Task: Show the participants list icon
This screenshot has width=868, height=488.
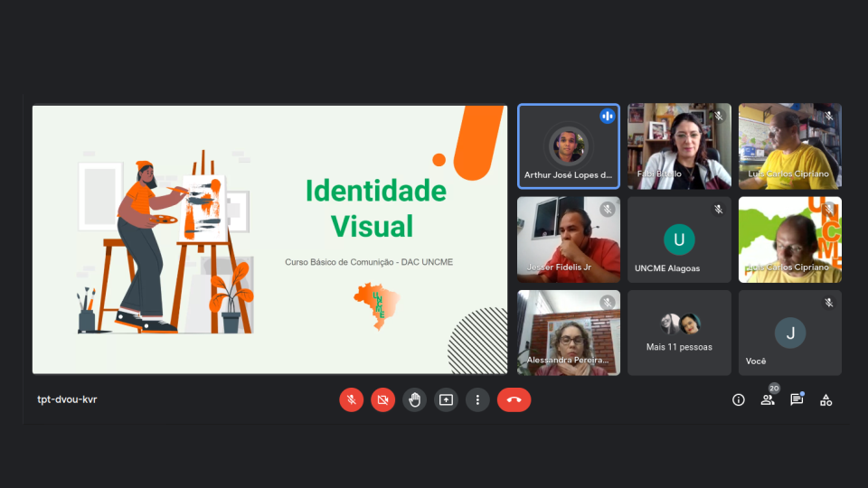Action: pyautogui.click(x=768, y=399)
